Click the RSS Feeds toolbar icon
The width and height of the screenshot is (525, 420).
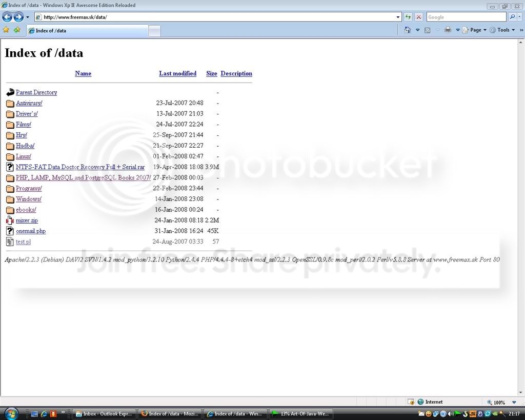click(x=427, y=30)
